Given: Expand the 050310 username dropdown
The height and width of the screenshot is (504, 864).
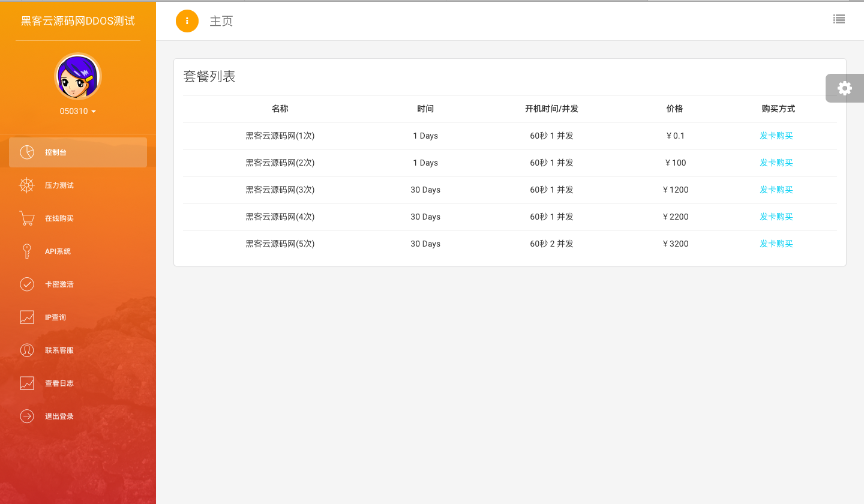Looking at the screenshot, I should pyautogui.click(x=78, y=111).
